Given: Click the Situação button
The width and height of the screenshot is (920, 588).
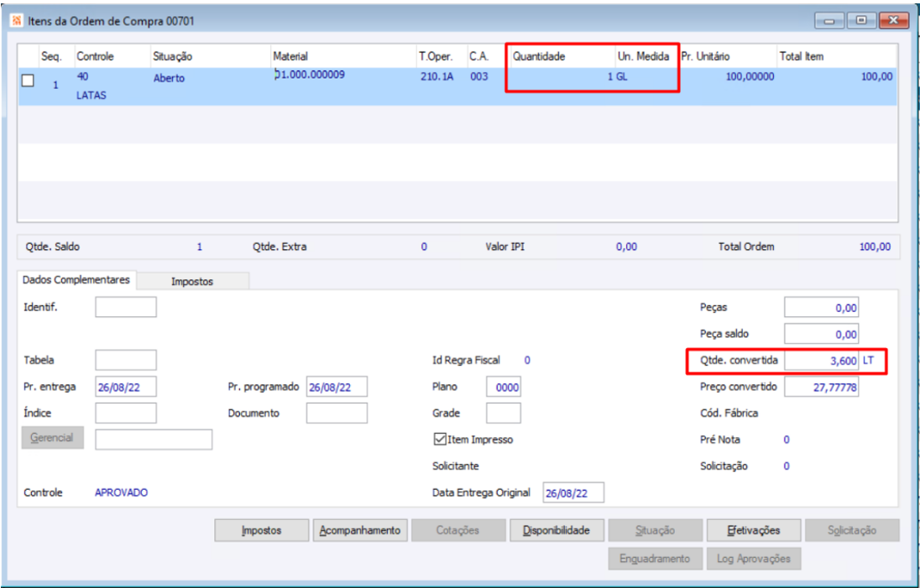Looking at the screenshot, I should [656, 531].
